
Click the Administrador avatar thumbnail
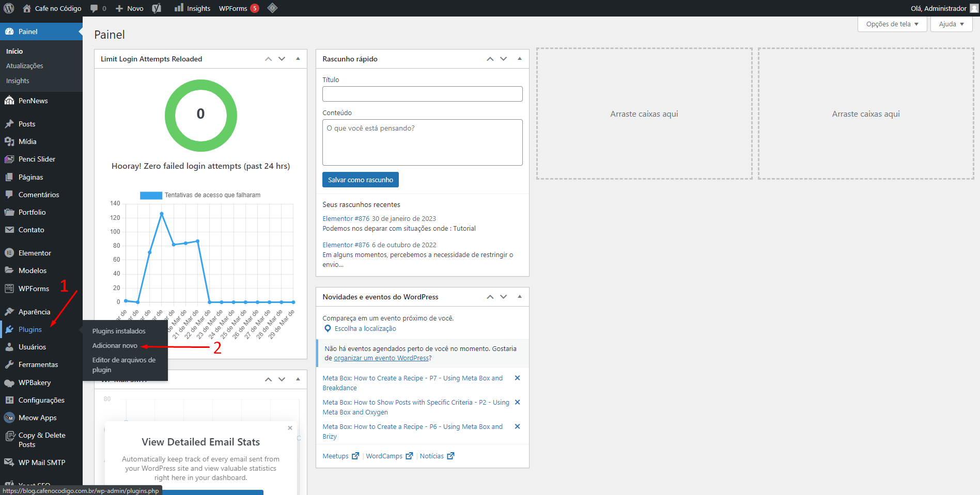[974, 8]
